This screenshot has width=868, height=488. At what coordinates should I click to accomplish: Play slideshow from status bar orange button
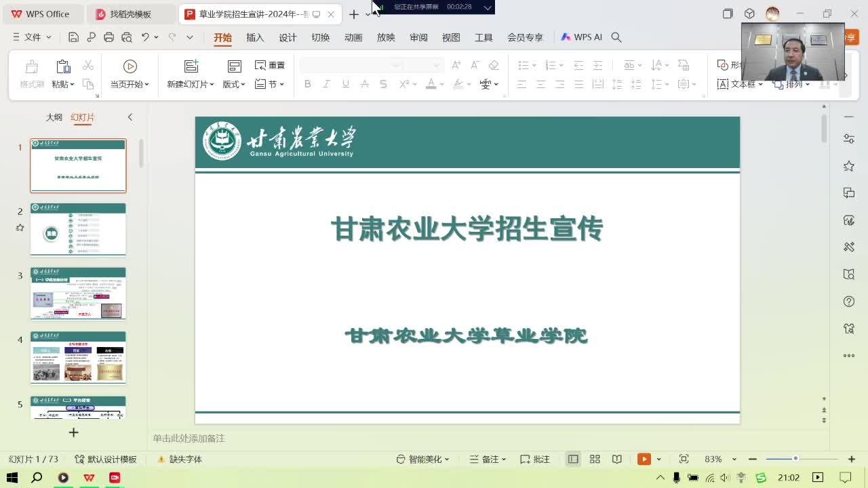point(644,459)
